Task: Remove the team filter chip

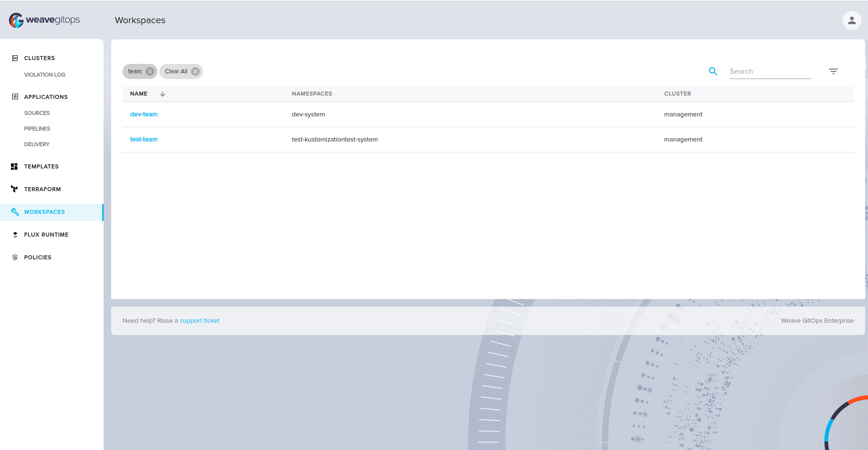Action: (x=150, y=71)
